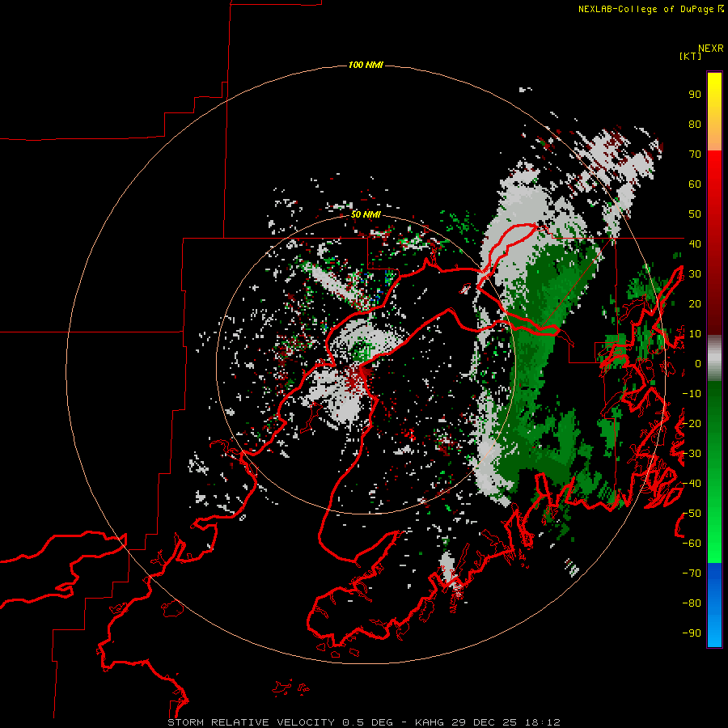Click the 100 NMI range ring label
The height and width of the screenshot is (728, 728).
pyautogui.click(x=366, y=65)
